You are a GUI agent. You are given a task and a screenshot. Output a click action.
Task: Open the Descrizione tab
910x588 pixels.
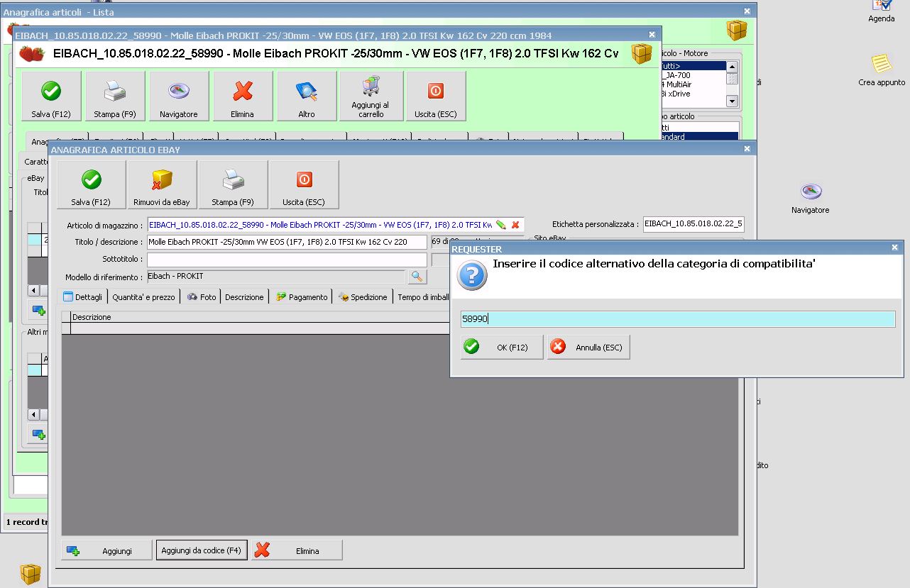point(244,297)
